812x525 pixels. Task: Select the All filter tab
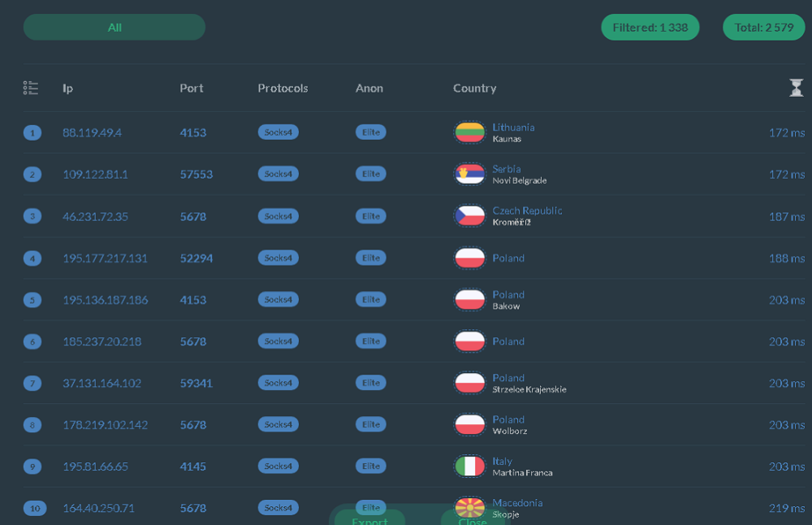pyautogui.click(x=114, y=28)
